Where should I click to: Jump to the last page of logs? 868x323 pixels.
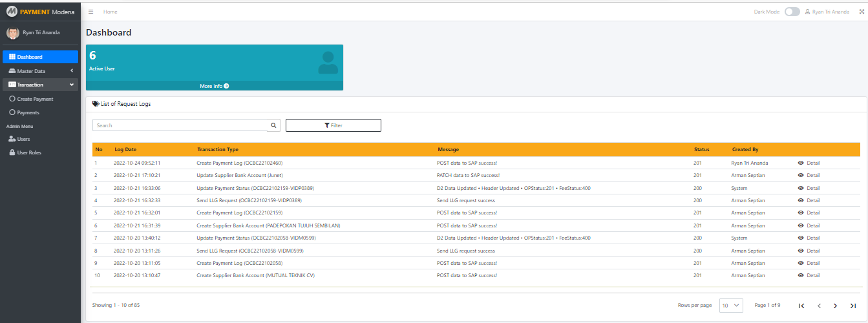pyautogui.click(x=852, y=306)
